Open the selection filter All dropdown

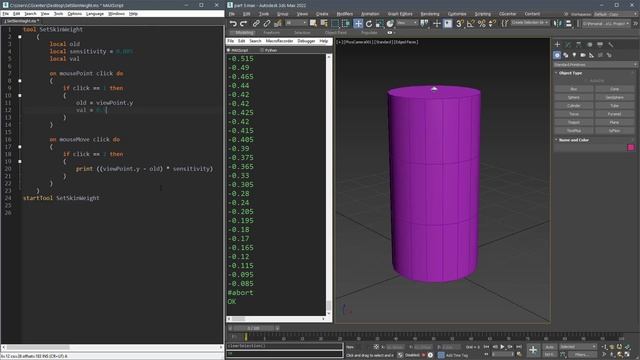coord(296,23)
